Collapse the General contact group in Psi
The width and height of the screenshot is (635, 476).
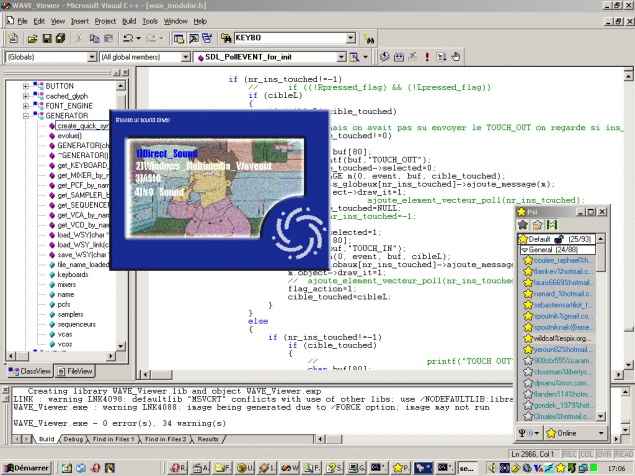coord(523,251)
